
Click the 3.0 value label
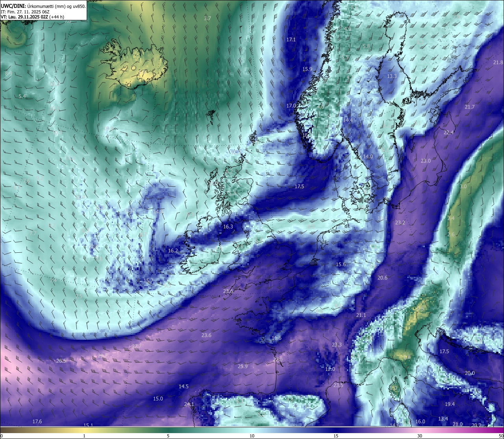(463, 187)
